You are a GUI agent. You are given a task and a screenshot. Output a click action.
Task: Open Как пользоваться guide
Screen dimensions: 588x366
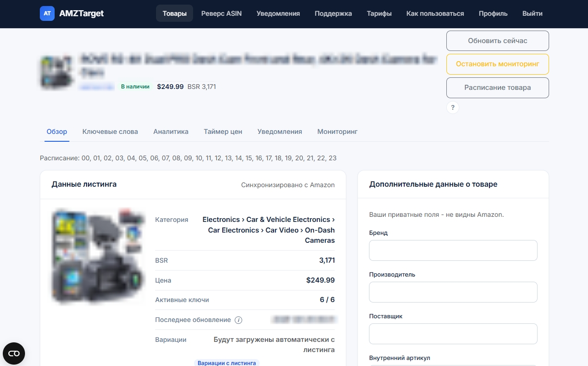coord(435,13)
